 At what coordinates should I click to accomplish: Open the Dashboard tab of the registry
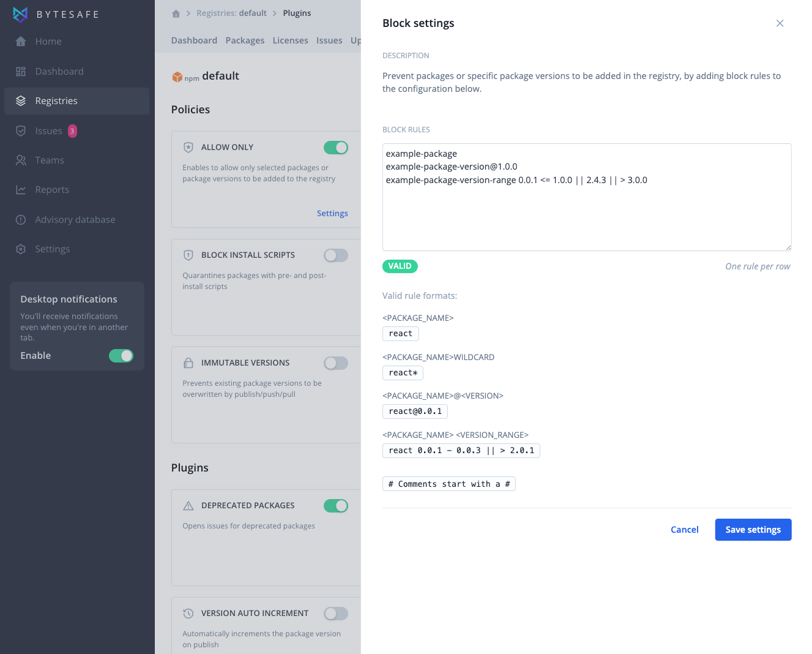click(194, 40)
